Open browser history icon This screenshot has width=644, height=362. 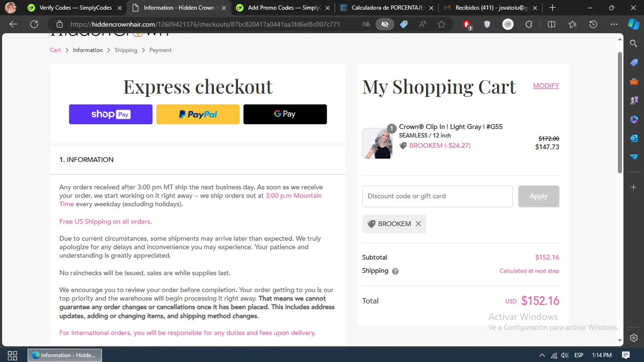(593, 24)
